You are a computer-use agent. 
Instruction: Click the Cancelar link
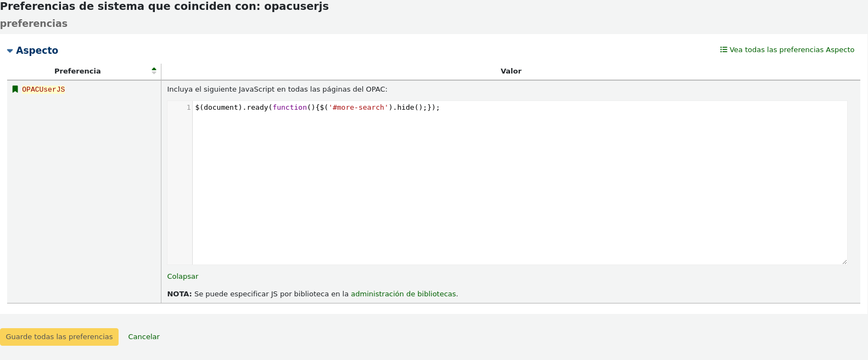144,337
